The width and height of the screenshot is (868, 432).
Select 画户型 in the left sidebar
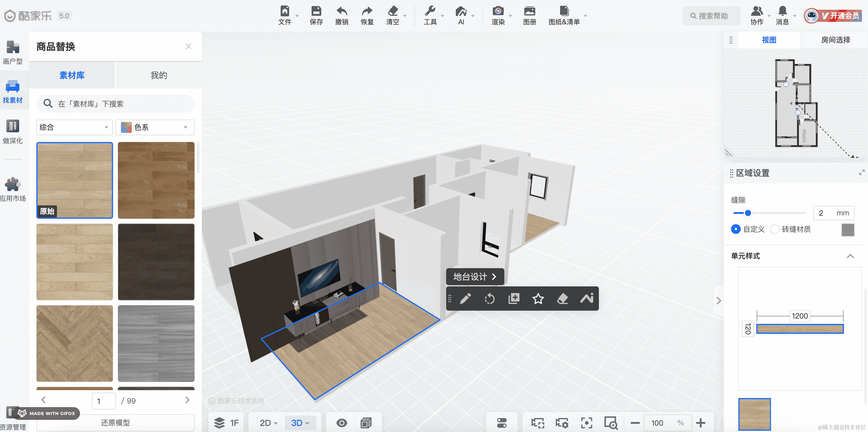pos(13,52)
